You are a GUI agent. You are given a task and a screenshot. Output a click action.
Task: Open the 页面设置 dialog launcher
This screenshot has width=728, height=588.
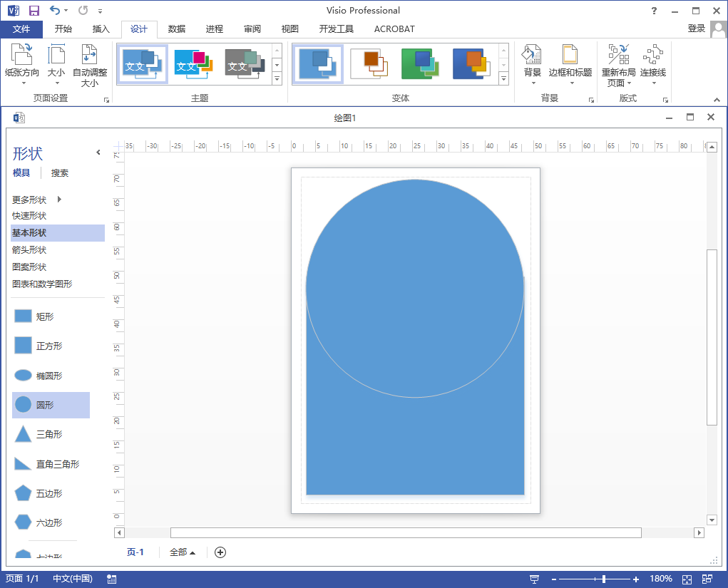(106, 100)
